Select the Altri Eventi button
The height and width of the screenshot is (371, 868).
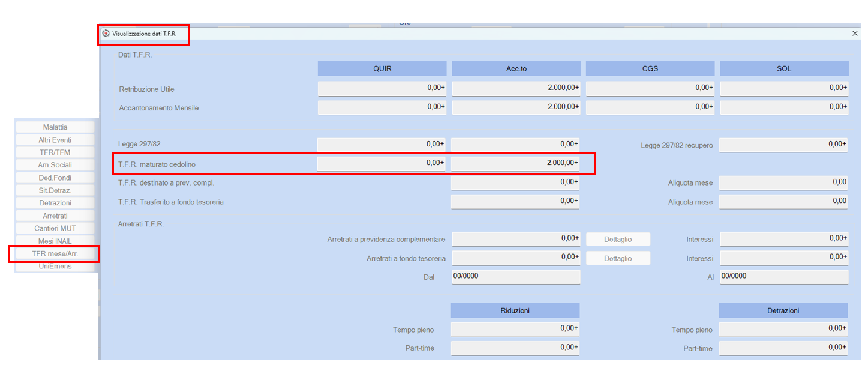55,140
